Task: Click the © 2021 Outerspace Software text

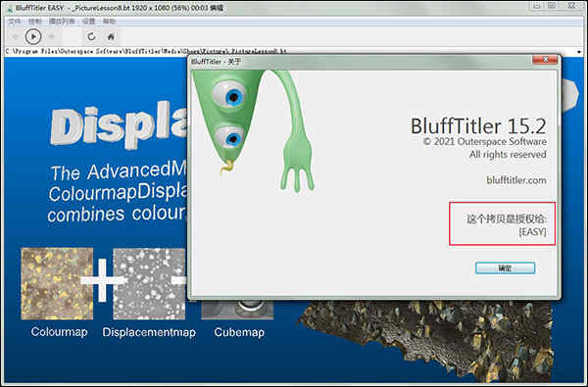Action: click(x=484, y=142)
